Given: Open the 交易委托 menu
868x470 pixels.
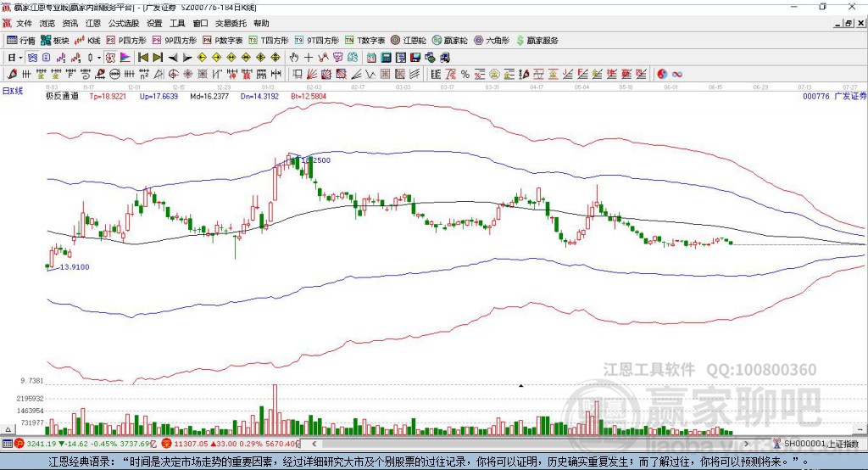Looking at the screenshot, I should pyautogui.click(x=231, y=23).
